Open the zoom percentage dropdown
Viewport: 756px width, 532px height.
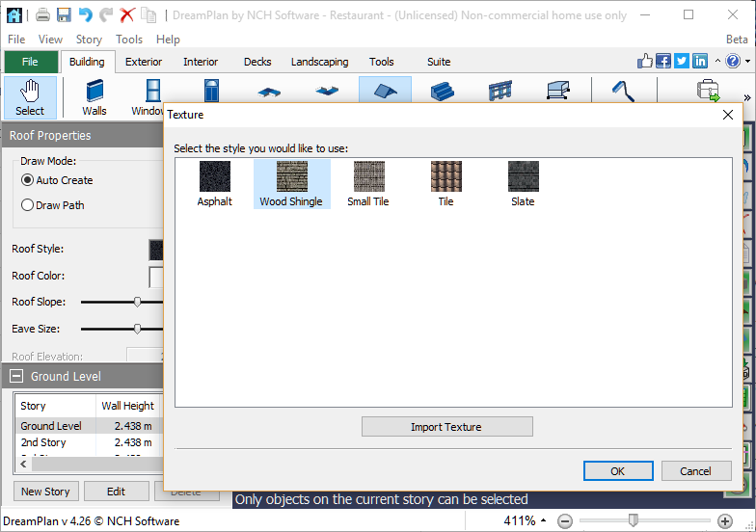pos(542,521)
